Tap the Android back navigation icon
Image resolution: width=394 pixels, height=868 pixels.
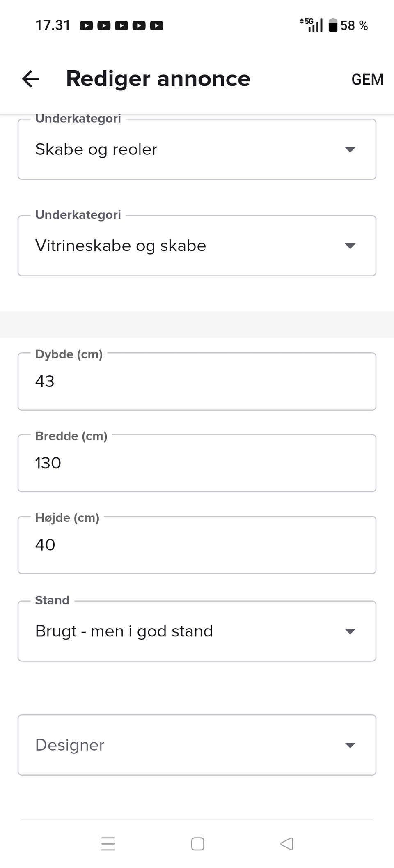(x=286, y=844)
